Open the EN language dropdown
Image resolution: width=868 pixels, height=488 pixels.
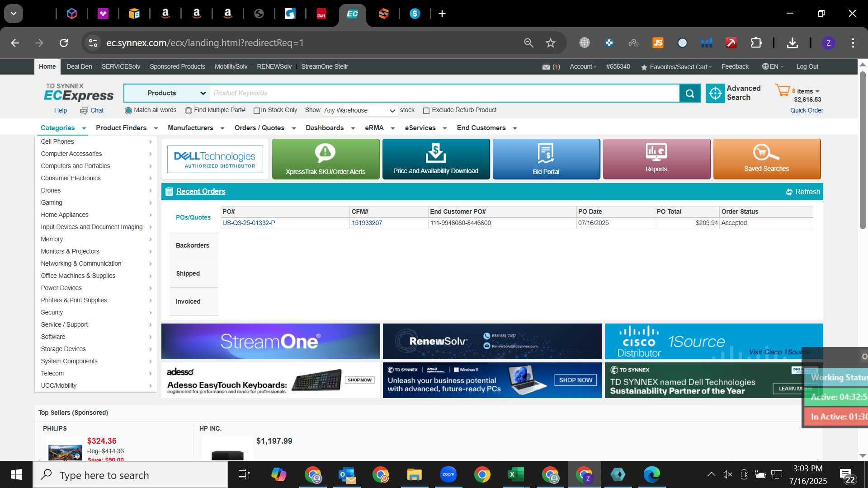pos(773,66)
